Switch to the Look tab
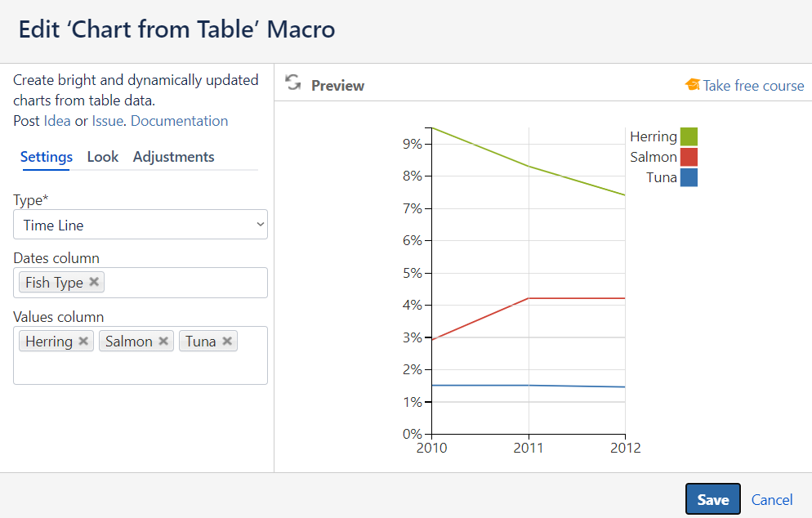The width and height of the screenshot is (812, 518). tap(103, 157)
